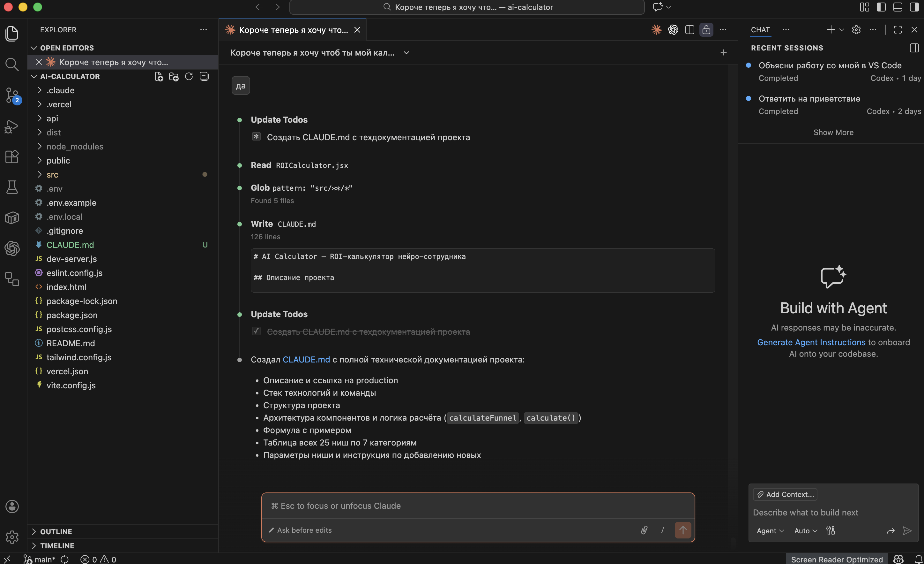This screenshot has width=924, height=564.
Task: Refresh the Explorer with the refresh icon
Action: pos(189,76)
